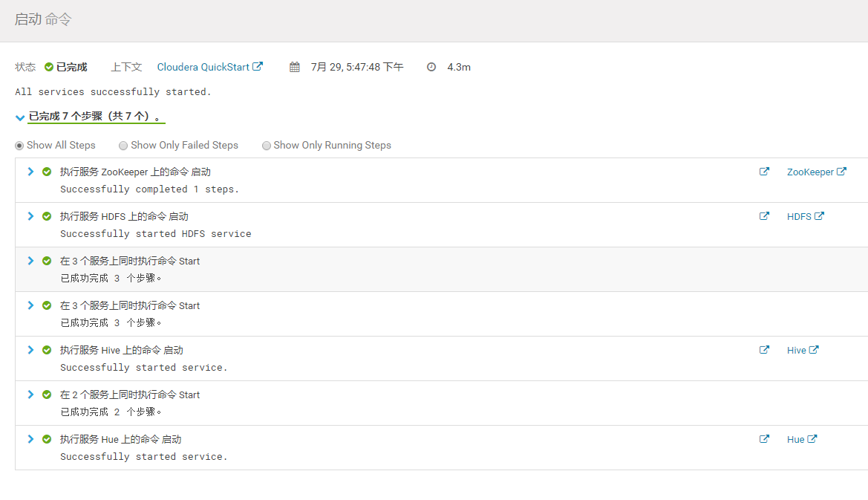Open the Hive service link
This screenshot has width=868, height=500.
pos(803,350)
